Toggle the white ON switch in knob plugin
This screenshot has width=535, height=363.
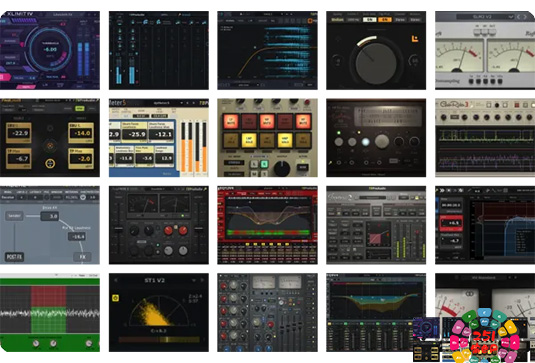(369, 19)
